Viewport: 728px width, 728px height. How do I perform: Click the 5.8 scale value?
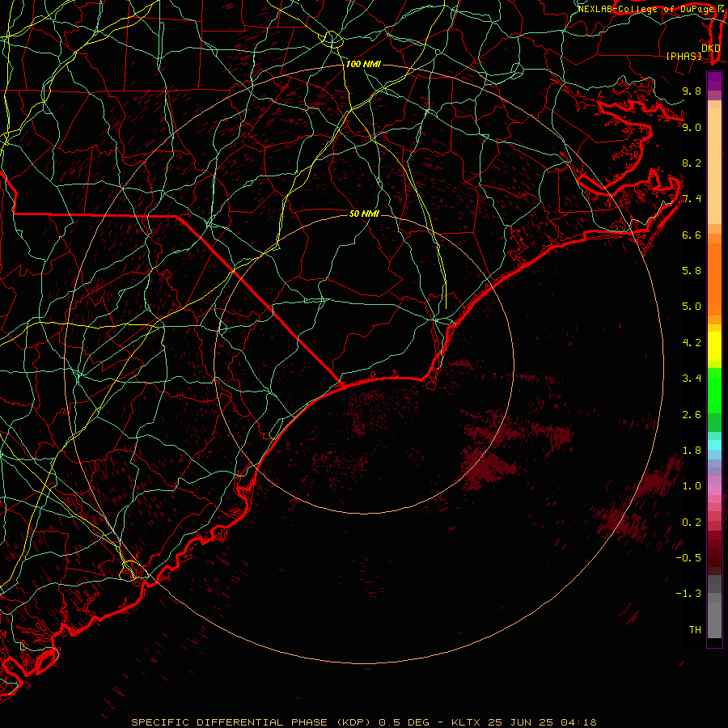[x=692, y=271]
